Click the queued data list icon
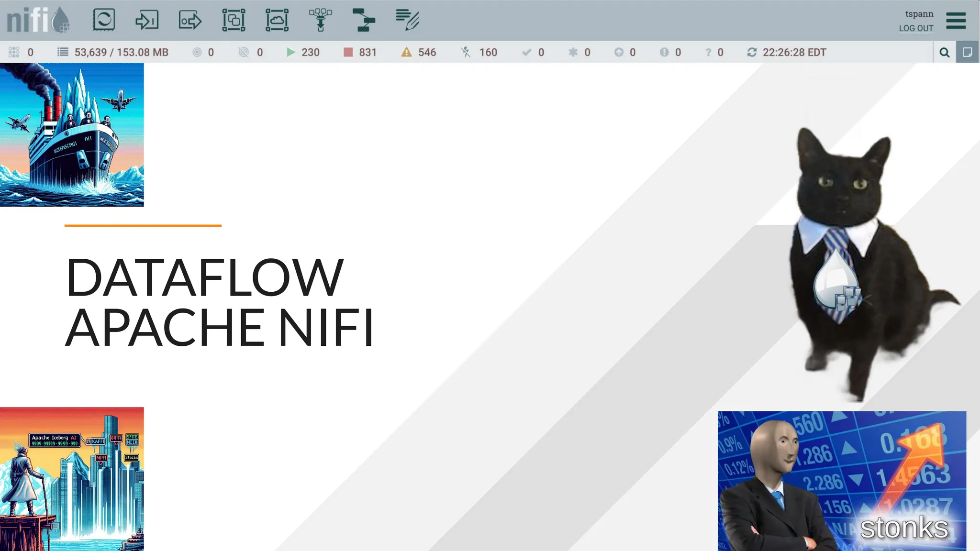980x551 pixels. 63,52
